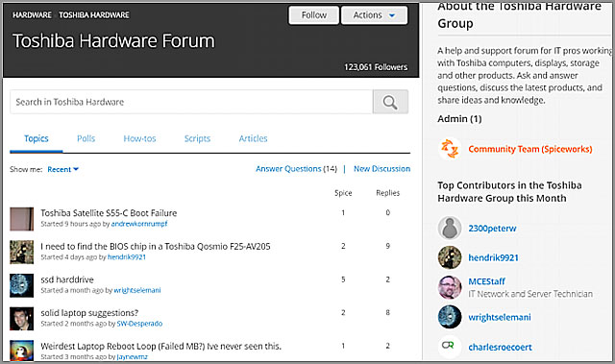This screenshot has height=364, width=615.
Task: Select the Articles tab
Action: click(253, 138)
